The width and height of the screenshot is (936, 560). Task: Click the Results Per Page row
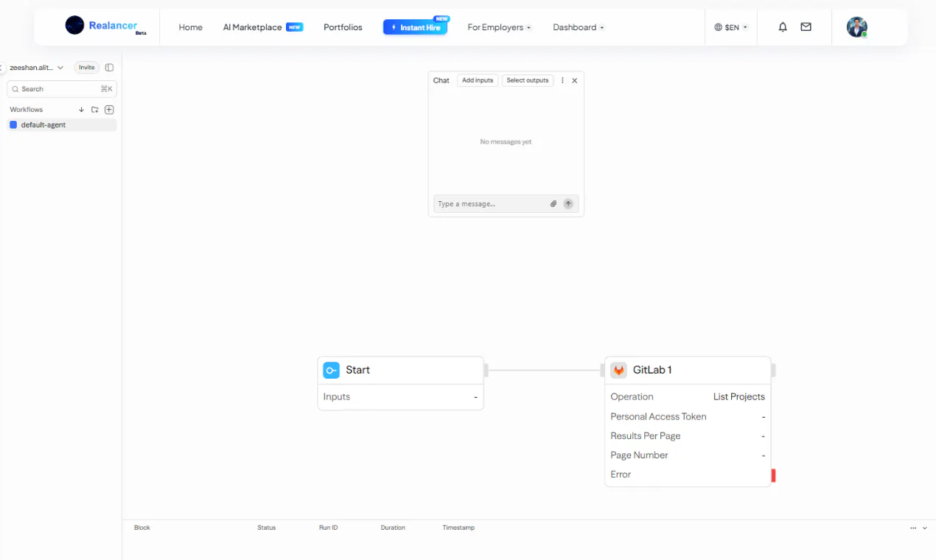point(688,435)
